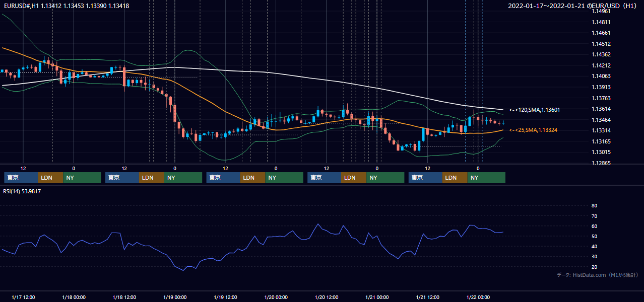The image size is (644, 302).
Task: Select the RSI 70 level label
Action: [594, 216]
